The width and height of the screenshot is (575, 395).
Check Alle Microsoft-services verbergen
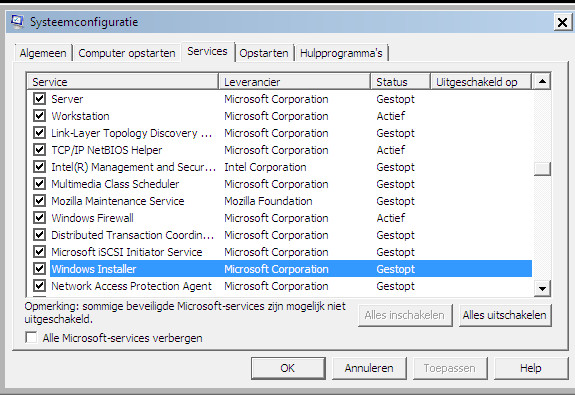point(31,337)
